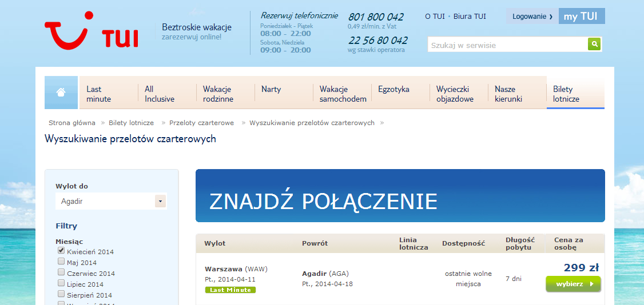Open the Bilety lotnicze tab
The image size is (644, 305).
click(x=575, y=93)
